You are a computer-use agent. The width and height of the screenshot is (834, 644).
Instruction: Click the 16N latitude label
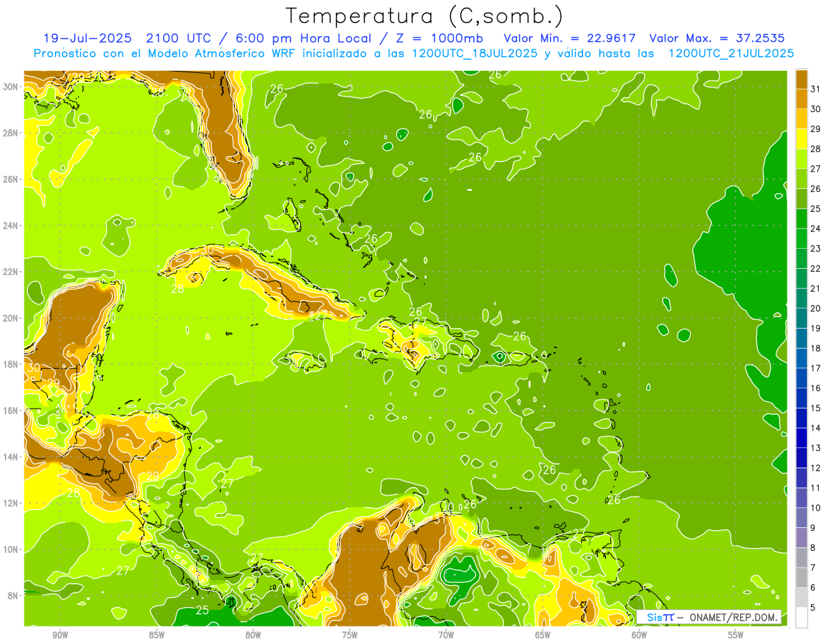(x=10, y=411)
